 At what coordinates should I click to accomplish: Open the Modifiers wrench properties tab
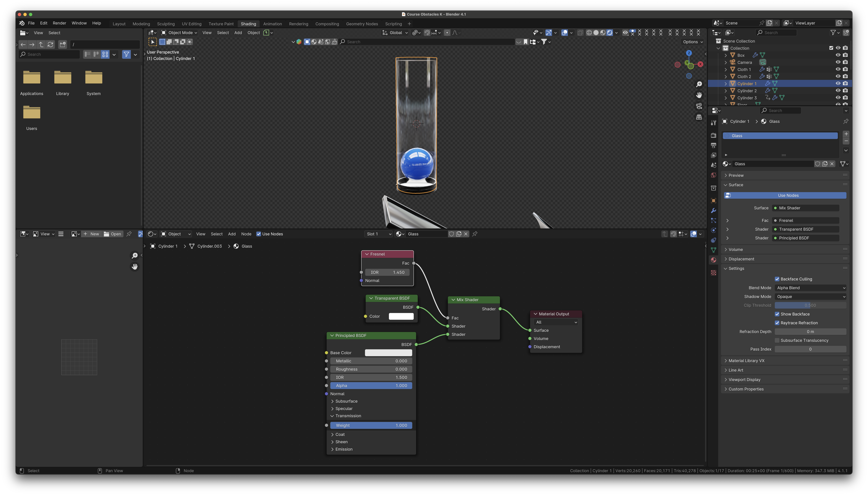tap(713, 210)
